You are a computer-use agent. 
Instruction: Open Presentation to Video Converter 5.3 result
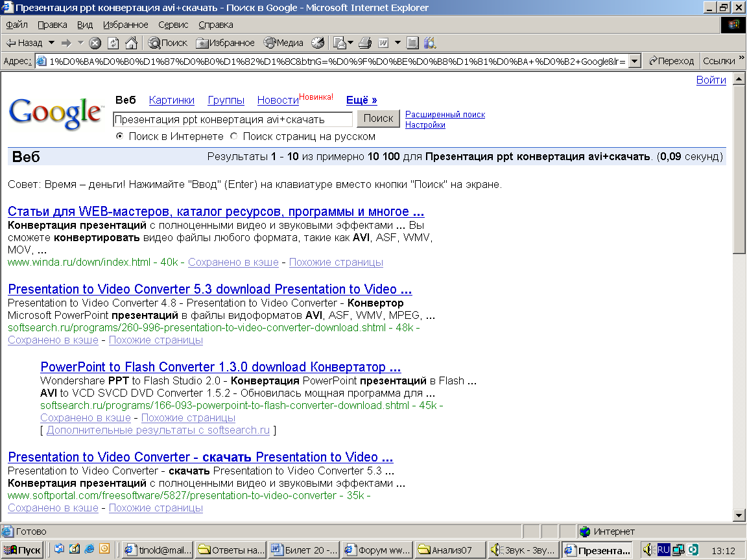pos(210,289)
